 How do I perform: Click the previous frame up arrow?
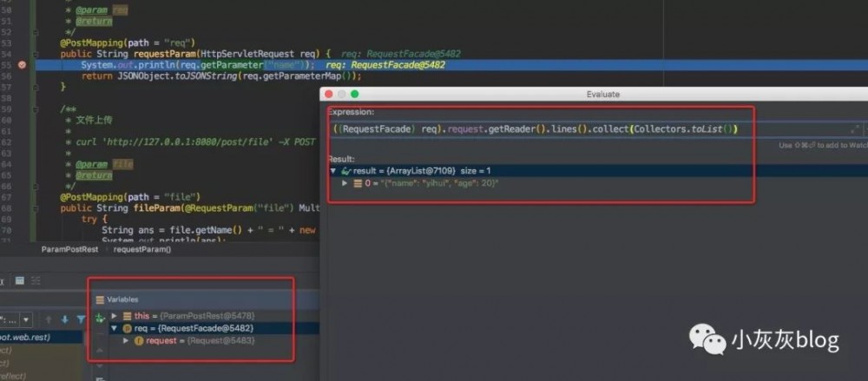pos(49,319)
